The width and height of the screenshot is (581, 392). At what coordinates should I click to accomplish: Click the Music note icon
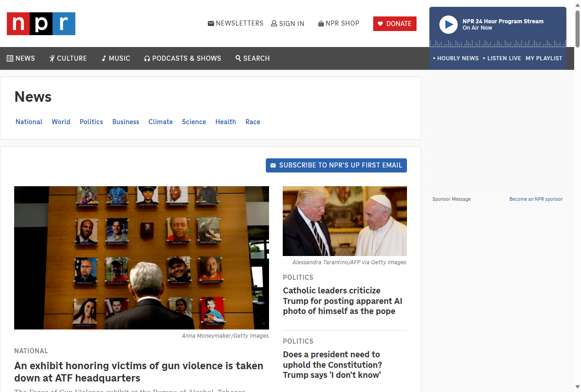[x=104, y=58]
